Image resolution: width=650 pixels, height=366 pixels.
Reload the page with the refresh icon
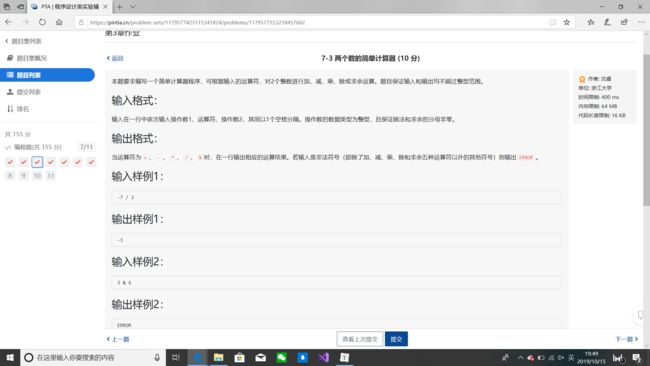click(42, 22)
